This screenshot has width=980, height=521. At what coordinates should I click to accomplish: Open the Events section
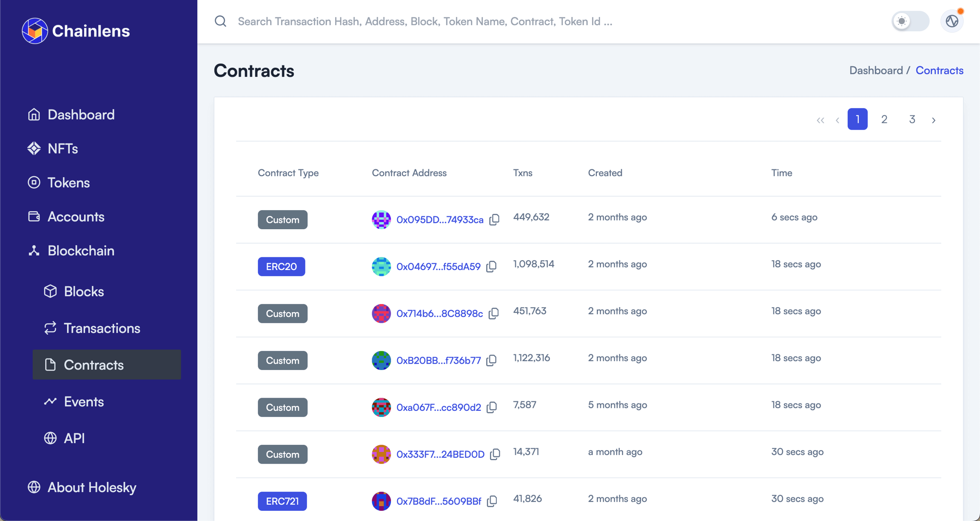coord(84,401)
